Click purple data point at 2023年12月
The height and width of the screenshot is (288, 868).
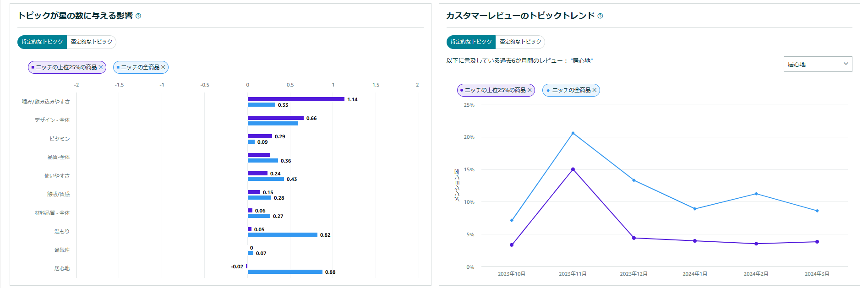tap(634, 238)
